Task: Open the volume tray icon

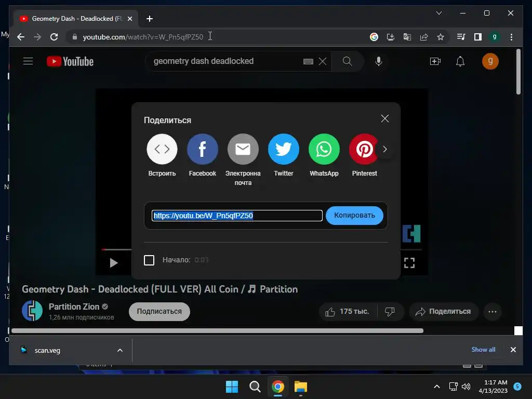Action: tap(466, 387)
